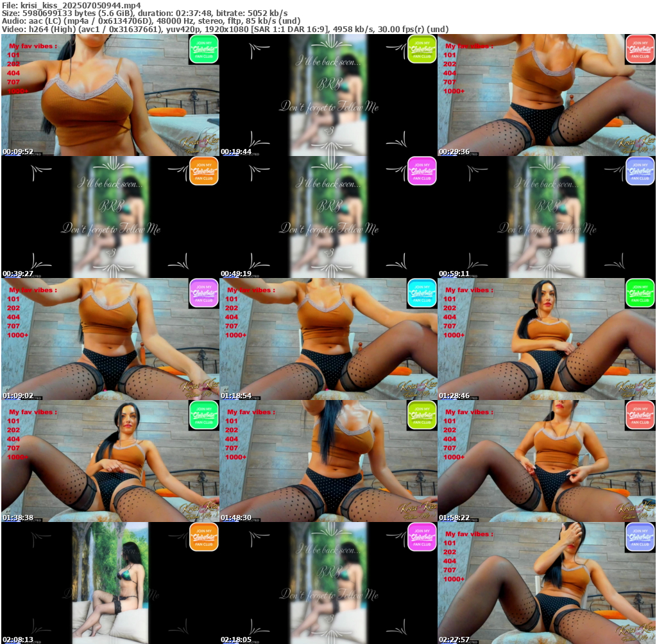Click the green fan club badge in 01:28:46 frame

[640, 293]
